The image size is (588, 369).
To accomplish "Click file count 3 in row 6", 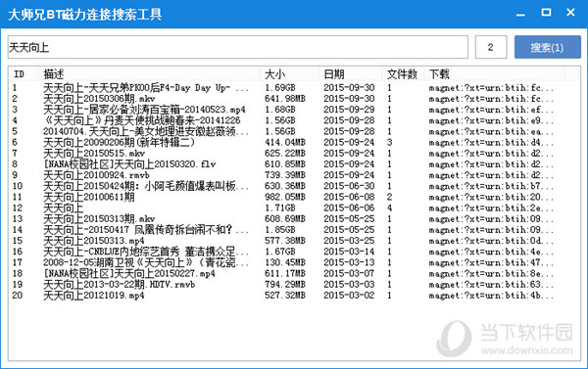I will (390, 142).
